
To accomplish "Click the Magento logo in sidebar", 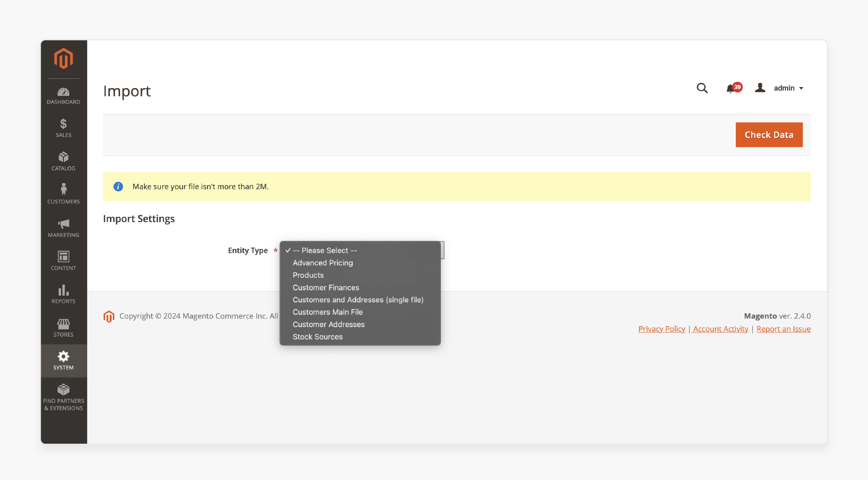I will coord(63,59).
